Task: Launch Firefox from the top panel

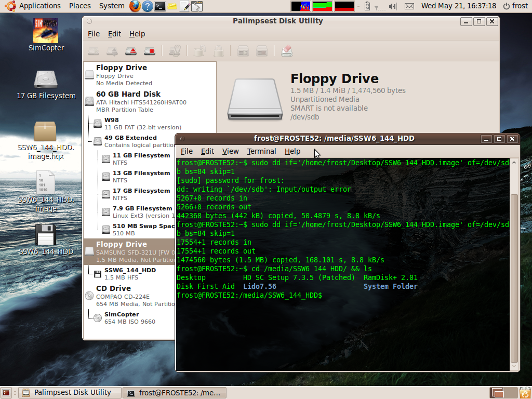Action: click(x=135, y=6)
